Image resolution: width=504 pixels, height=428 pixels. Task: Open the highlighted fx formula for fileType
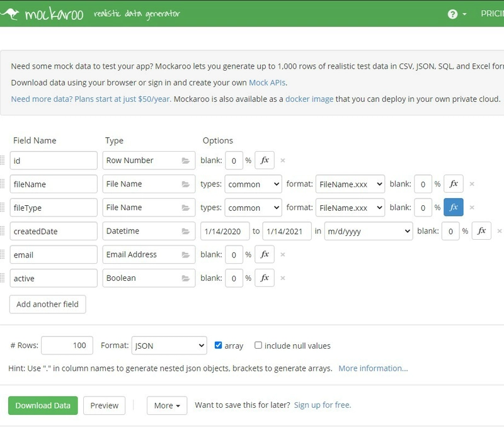453,208
